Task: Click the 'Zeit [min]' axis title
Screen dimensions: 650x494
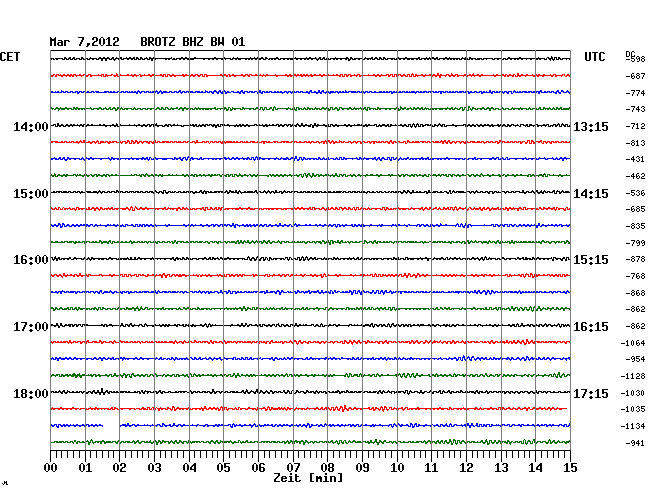Action: coord(309,480)
